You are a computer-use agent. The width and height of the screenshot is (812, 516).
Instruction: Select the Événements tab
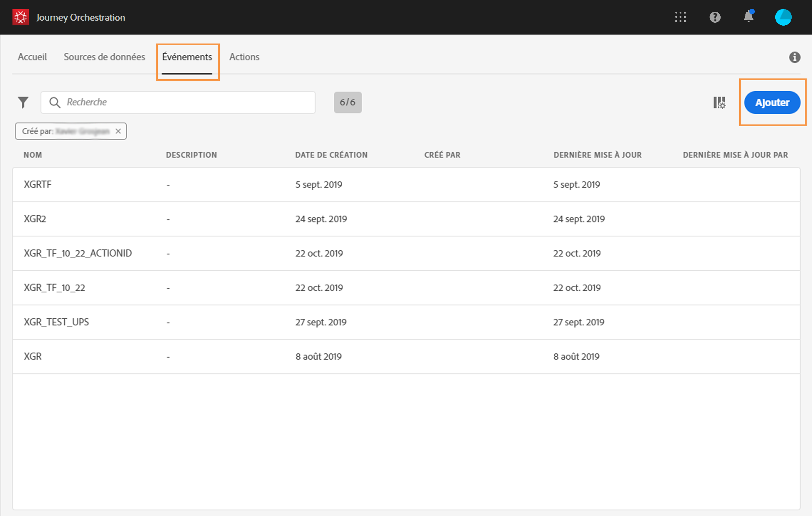pyautogui.click(x=187, y=57)
